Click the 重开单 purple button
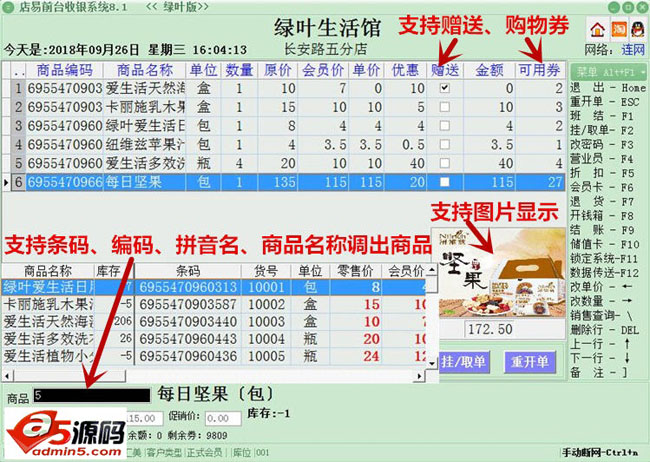The image size is (650, 462). (530, 362)
